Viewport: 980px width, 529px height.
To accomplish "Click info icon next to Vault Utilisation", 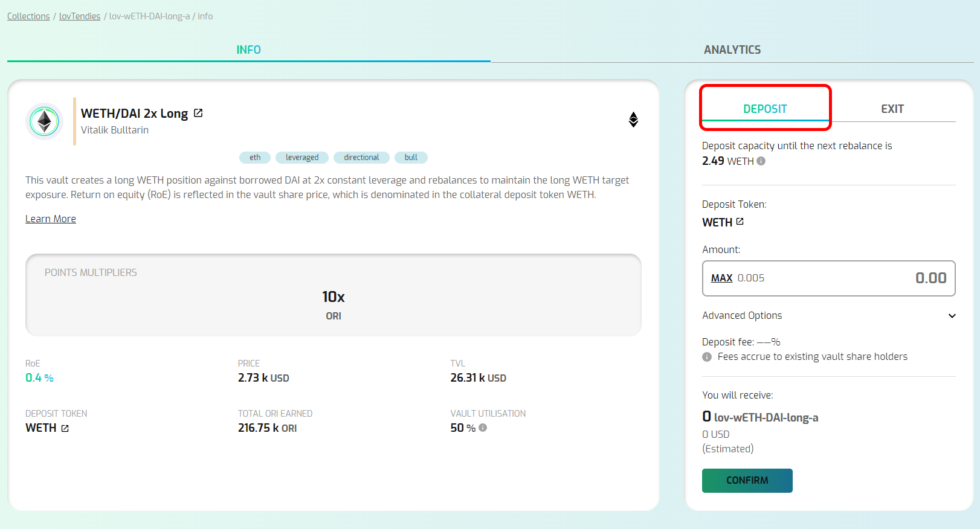I will click(483, 428).
